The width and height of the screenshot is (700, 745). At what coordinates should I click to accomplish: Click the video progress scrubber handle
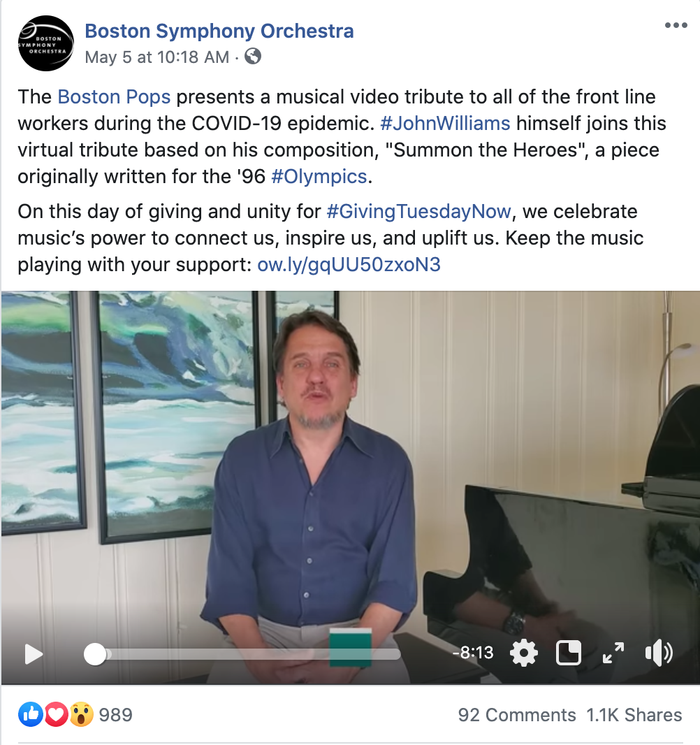[95, 654]
